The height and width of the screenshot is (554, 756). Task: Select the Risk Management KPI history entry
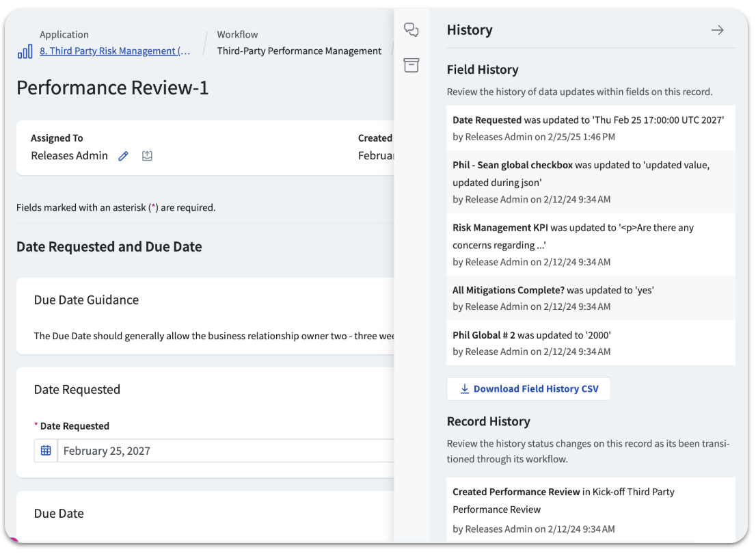tap(591, 244)
